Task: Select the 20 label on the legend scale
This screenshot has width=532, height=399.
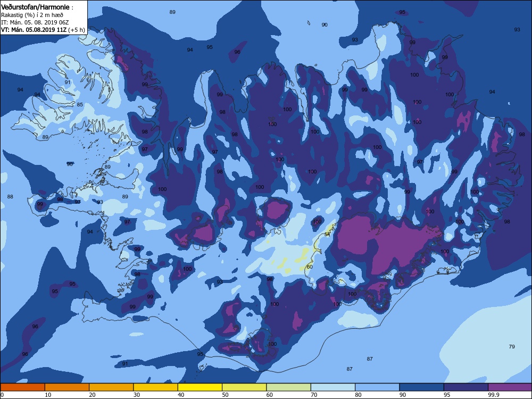Action: pyautogui.click(x=92, y=395)
